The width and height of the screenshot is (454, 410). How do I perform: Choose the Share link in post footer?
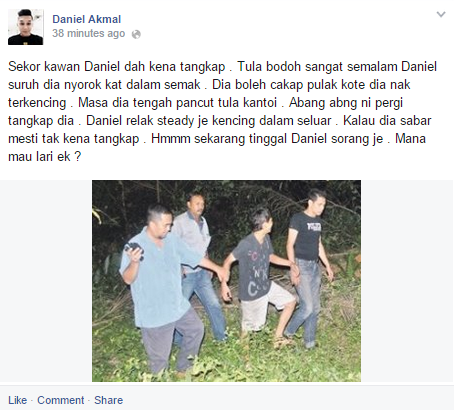tap(108, 400)
